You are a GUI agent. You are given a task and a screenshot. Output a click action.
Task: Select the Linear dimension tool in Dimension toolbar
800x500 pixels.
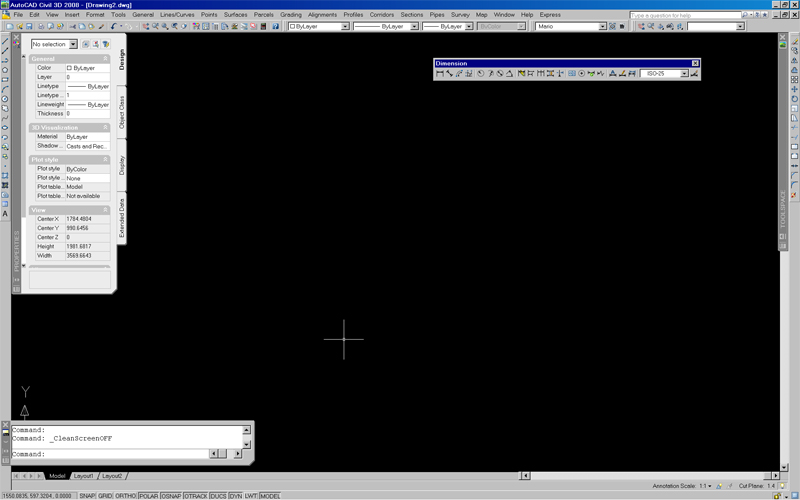[440, 74]
